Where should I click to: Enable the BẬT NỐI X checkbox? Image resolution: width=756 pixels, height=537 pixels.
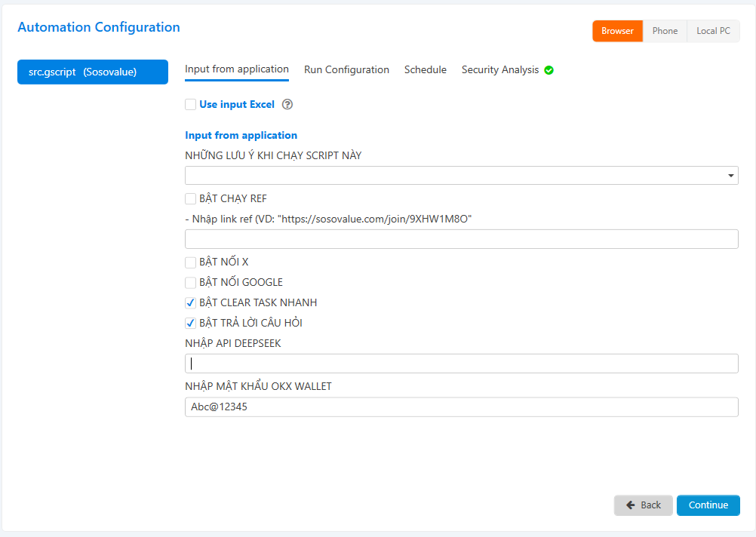coord(191,262)
